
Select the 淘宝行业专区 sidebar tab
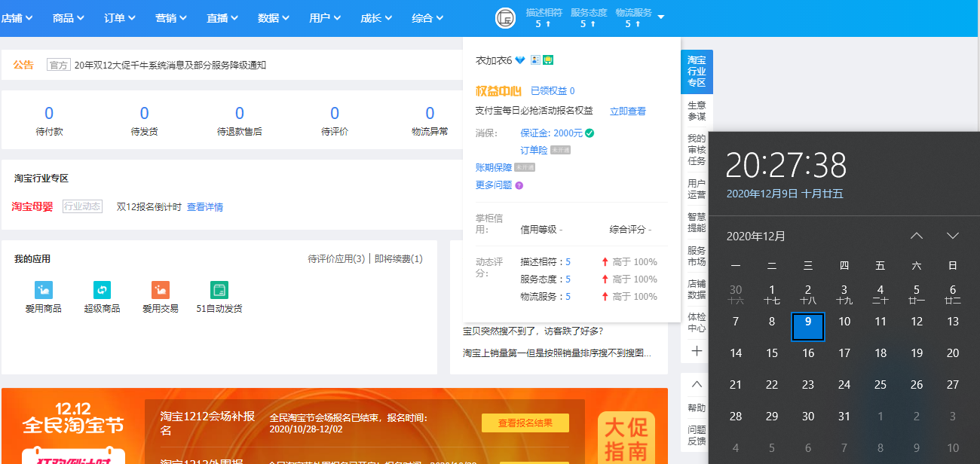click(697, 72)
